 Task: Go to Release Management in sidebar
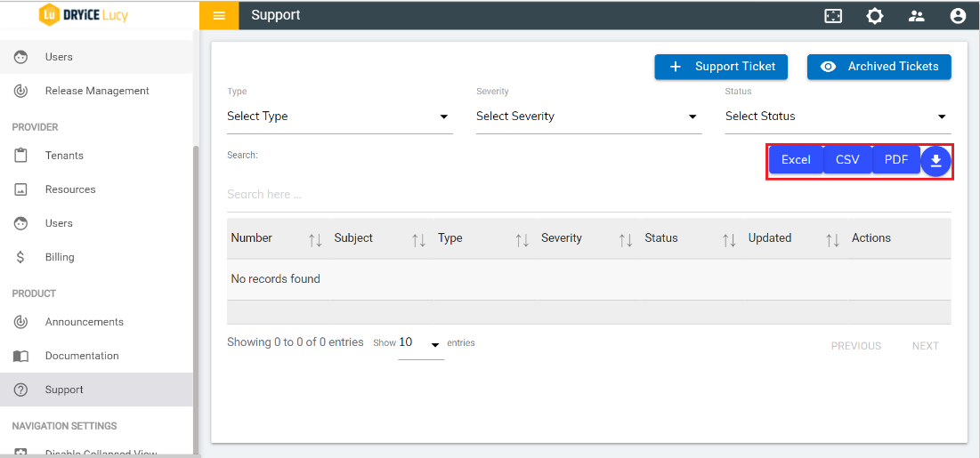coord(97,91)
